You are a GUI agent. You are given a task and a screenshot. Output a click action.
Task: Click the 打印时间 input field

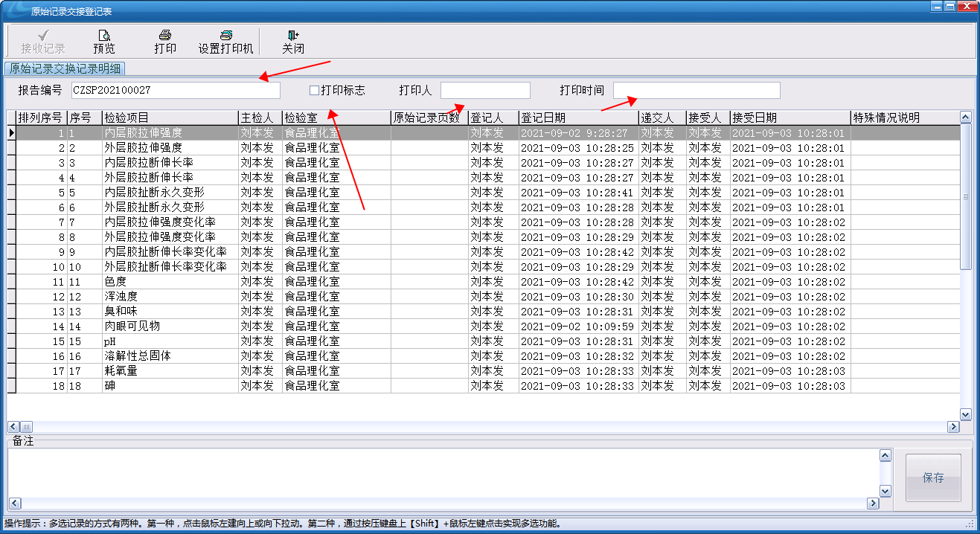[x=696, y=91]
